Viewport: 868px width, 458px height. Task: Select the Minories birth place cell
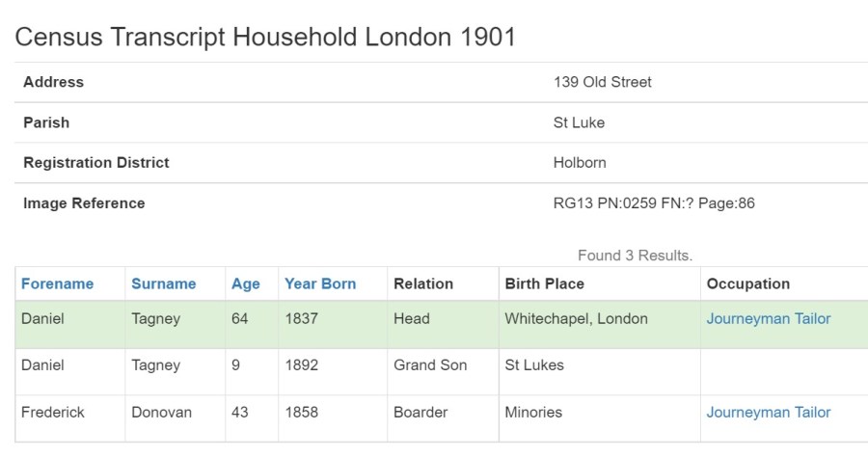(x=533, y=412)
